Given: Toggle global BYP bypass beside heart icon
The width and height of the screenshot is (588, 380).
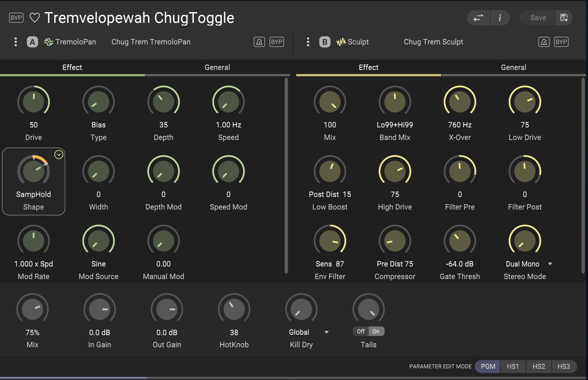Looking at the screenshot, I should pyautogui.click(x=16, y=18).
